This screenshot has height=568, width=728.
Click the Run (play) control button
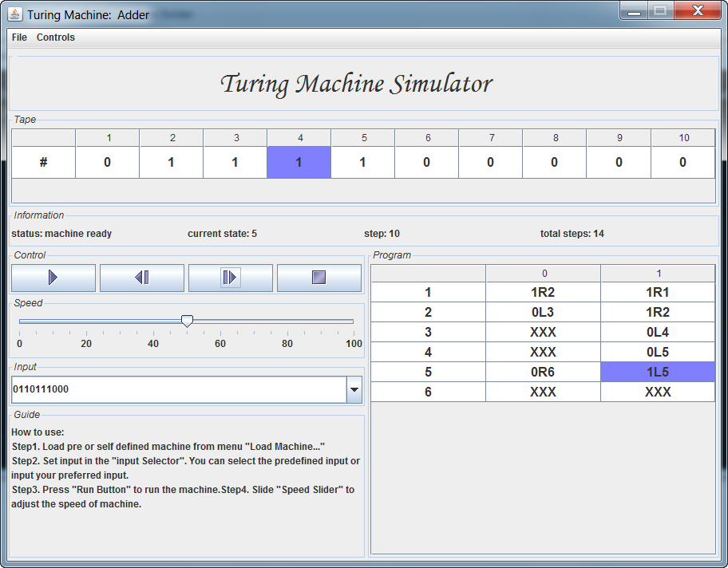pyautogui.click(x=53, y=278)
